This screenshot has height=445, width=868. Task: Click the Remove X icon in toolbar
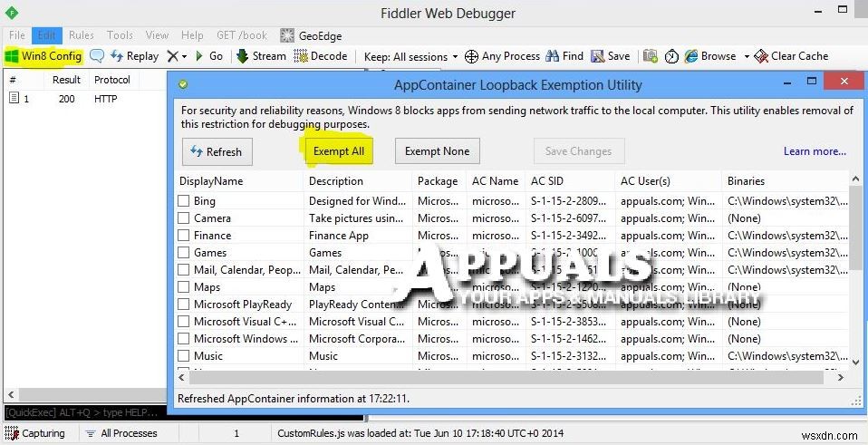pos(173,56)
